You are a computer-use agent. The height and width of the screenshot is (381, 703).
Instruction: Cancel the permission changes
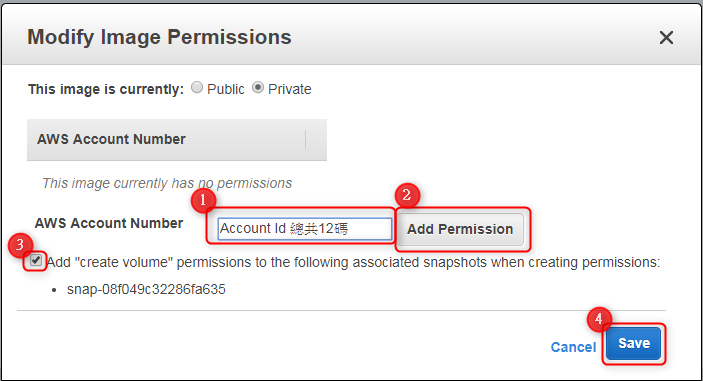coord(573,347)
